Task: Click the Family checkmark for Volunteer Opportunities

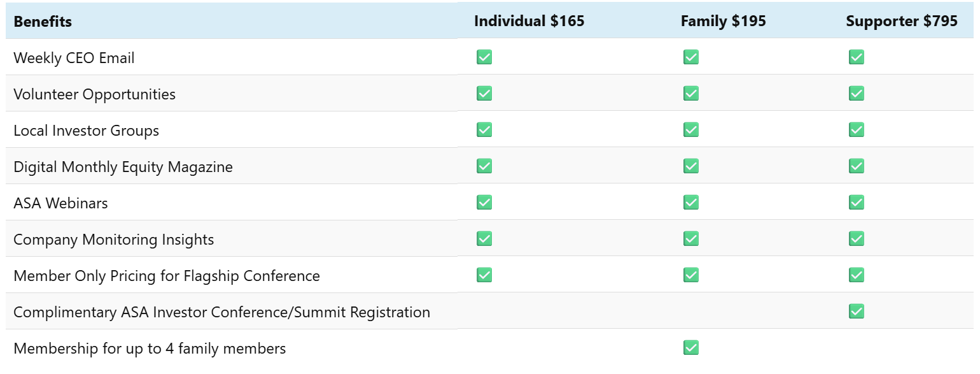Action: tap(691, 94)
